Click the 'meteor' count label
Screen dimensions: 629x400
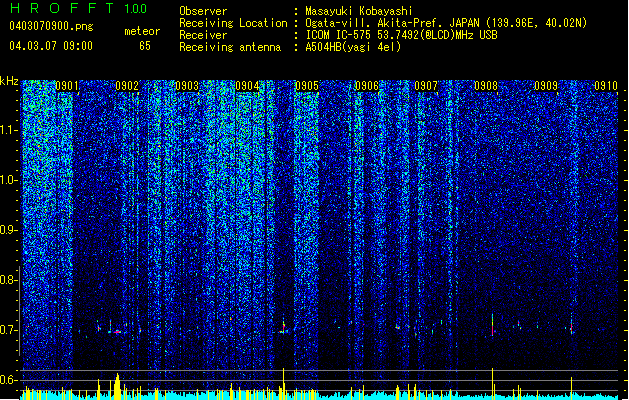[x=142, y=31]
